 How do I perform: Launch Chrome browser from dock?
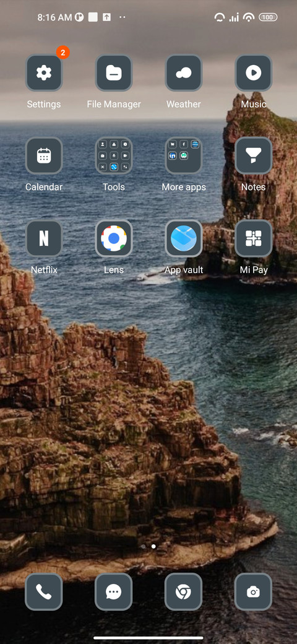click(184, 592)
